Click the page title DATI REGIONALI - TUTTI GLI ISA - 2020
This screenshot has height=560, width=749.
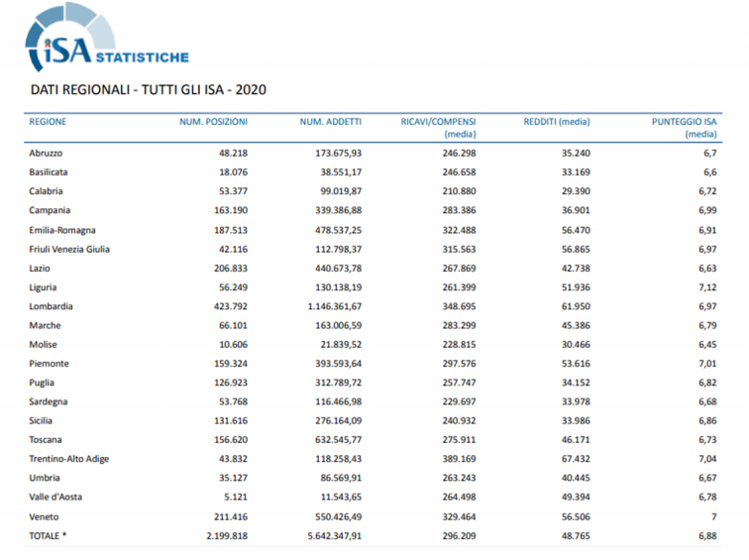148,90
